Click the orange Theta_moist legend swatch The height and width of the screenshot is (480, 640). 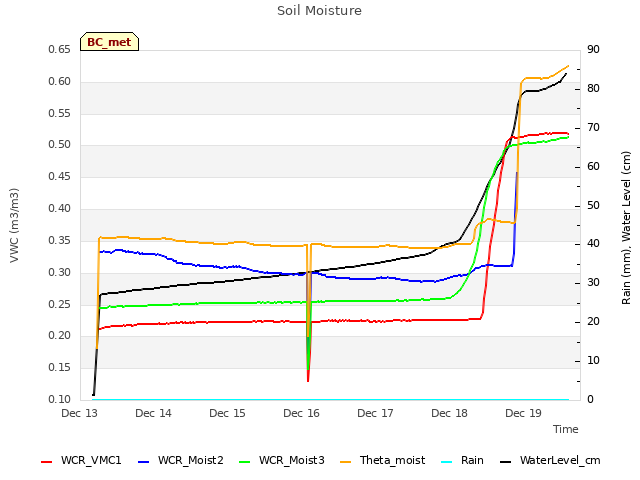[345, 462]
